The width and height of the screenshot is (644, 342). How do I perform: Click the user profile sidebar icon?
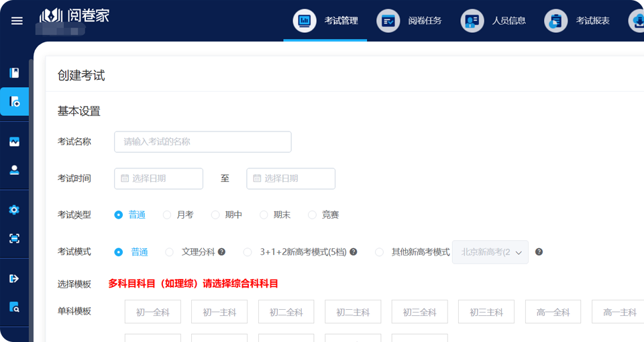pos(14,170)
